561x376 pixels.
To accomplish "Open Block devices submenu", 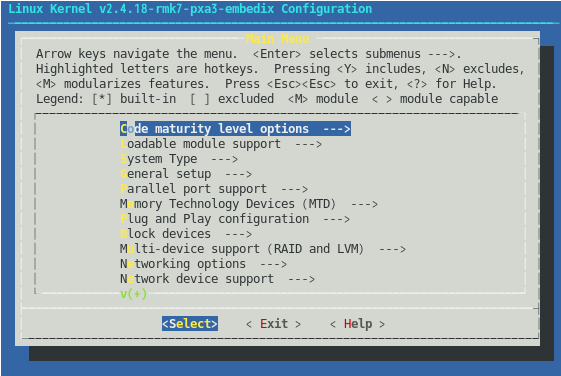I will 186,234.
